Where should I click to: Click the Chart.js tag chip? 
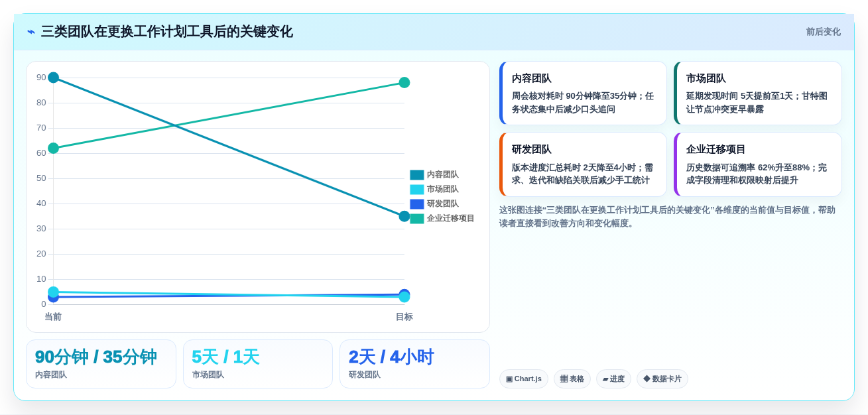(x=524, y=379)
